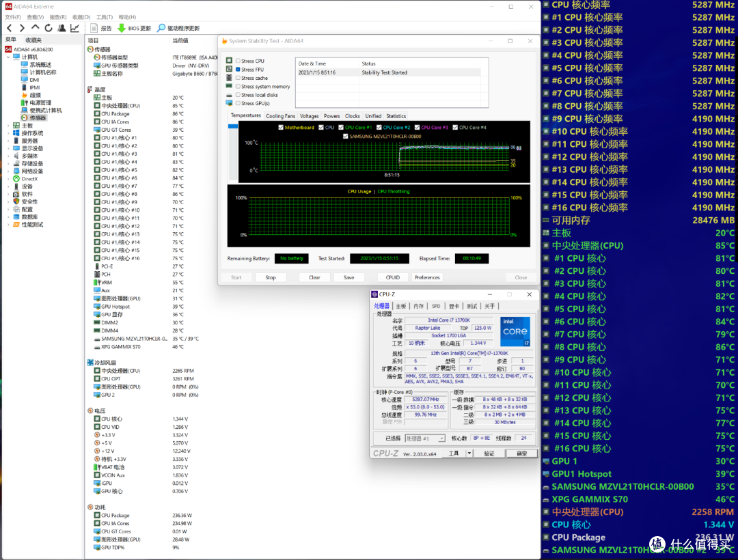Select DMI in the AIDA64 tree
This screenshot has height=560, width=738.
[x=30, y=80]
